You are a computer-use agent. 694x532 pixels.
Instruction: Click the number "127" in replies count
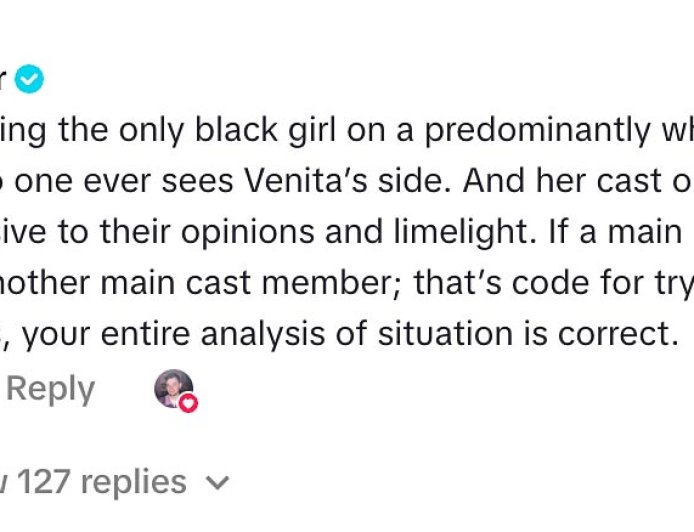pos(44,482)
